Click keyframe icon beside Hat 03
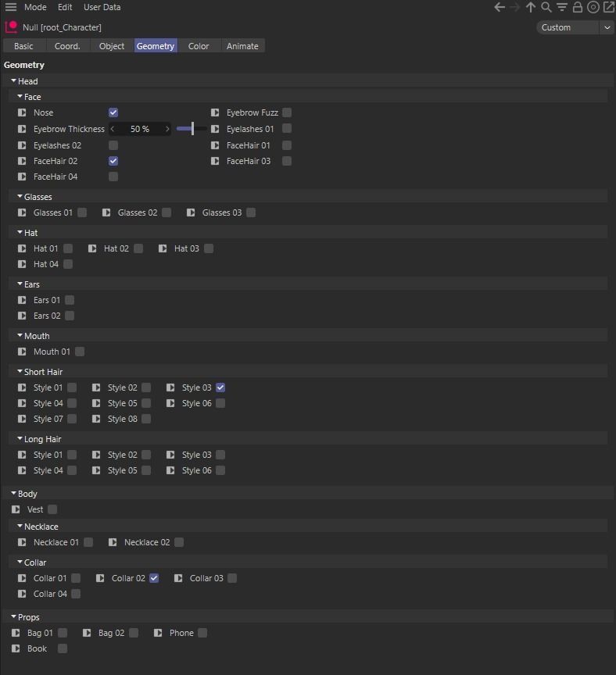The image size is (616, 675). click(x=163, y=248)
